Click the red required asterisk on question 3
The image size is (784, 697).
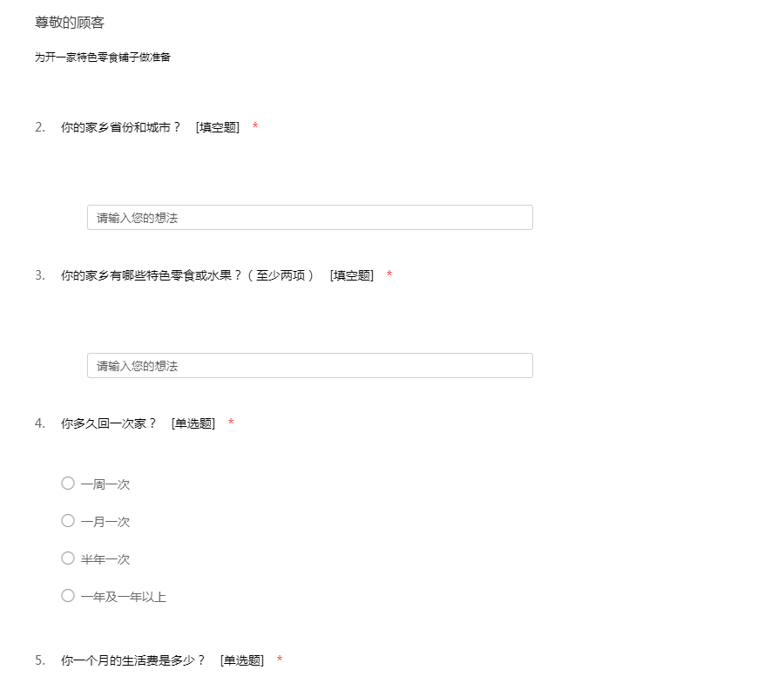point(389,275)
